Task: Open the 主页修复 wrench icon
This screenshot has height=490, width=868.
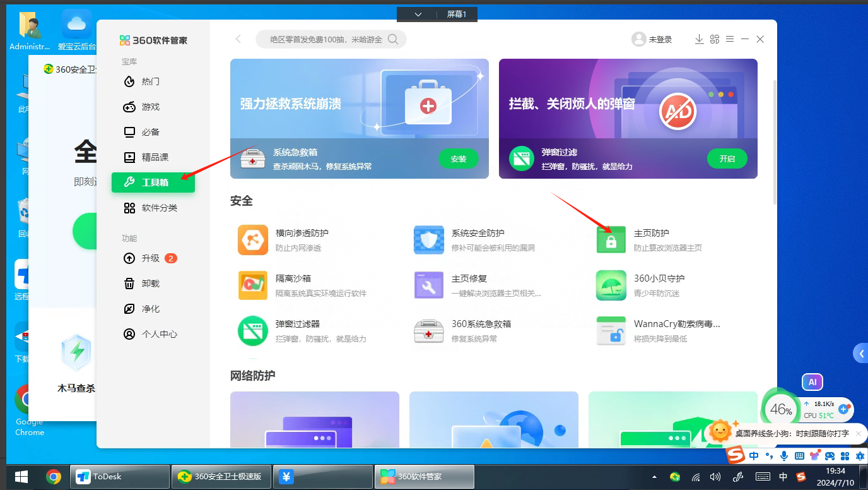Action: (x=429, y=285)
